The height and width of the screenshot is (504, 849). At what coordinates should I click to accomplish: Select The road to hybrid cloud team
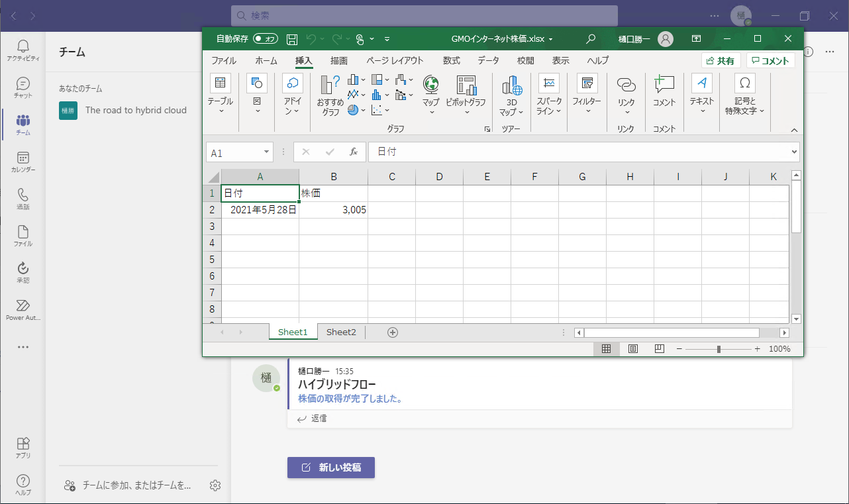[x=123, y=110]
